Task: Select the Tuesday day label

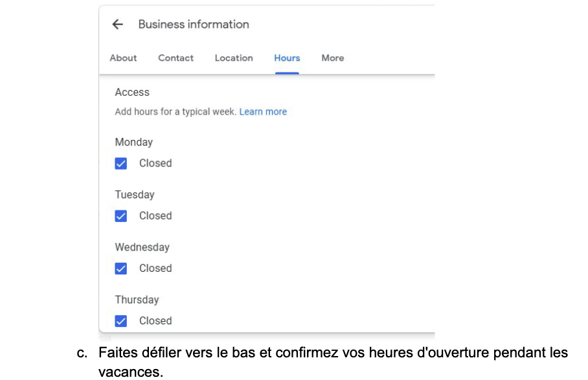Action: pyautogui.click(x=135, y=194)
